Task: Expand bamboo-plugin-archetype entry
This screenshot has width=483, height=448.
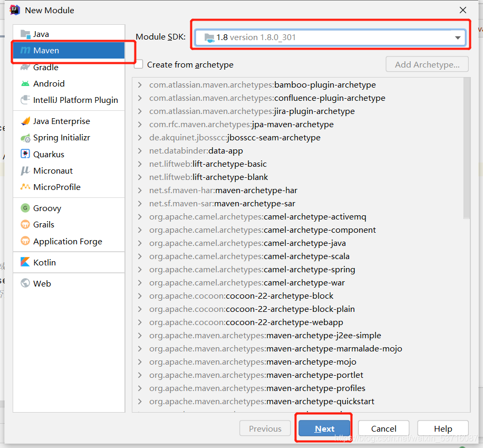Action: 140,85
